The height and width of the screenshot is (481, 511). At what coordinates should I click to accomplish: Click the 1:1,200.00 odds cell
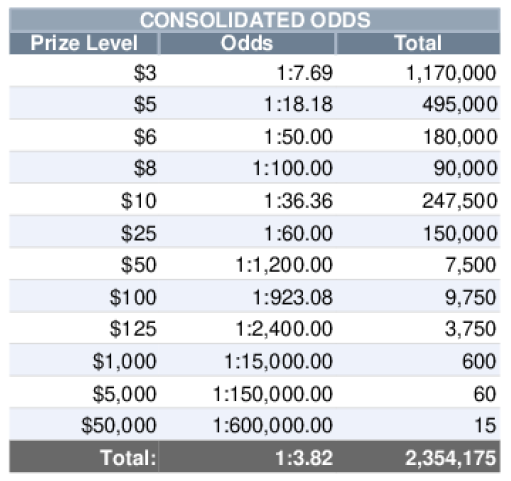coord(247,264)
